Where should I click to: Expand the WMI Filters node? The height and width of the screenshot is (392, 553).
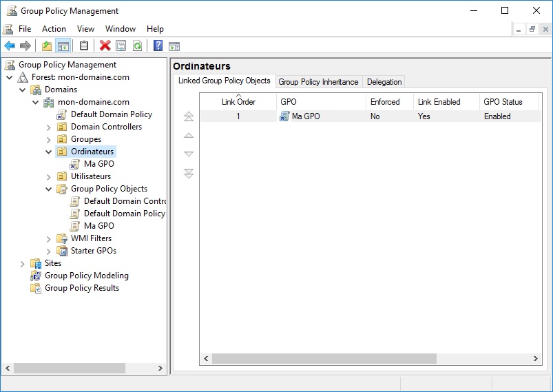49,239
